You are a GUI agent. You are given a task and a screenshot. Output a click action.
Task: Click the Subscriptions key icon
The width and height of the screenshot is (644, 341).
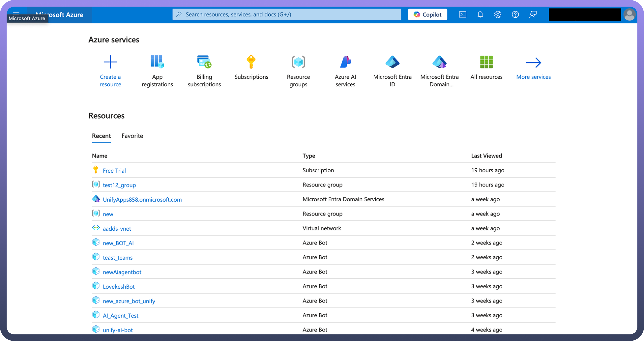point(251,62)
